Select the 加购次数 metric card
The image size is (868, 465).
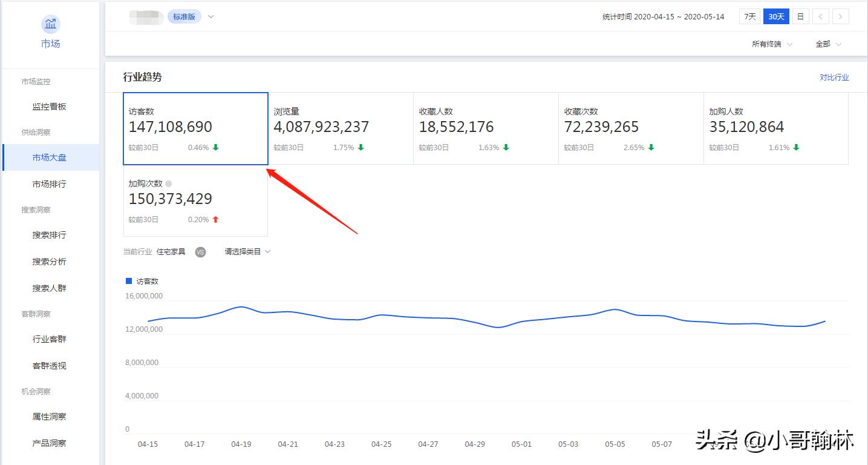pos(195,200)
